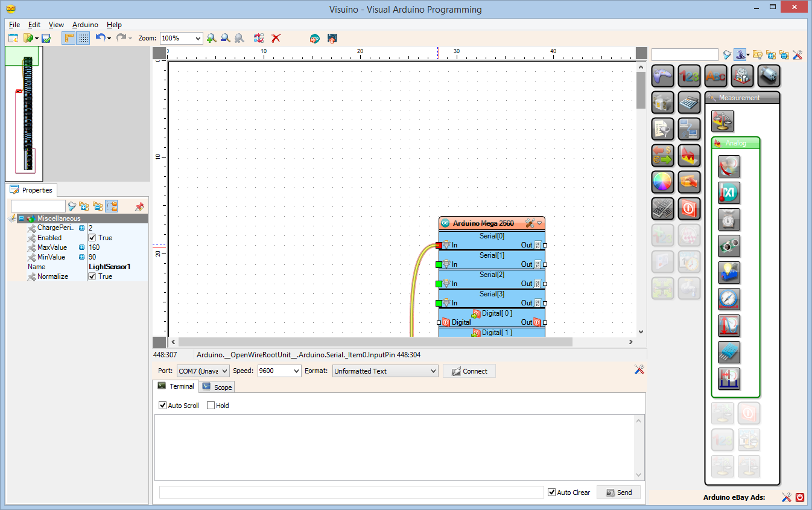Toggle the Normalize property checkbox
Viewport: 812px width, 510px height.
click(92, 276)
